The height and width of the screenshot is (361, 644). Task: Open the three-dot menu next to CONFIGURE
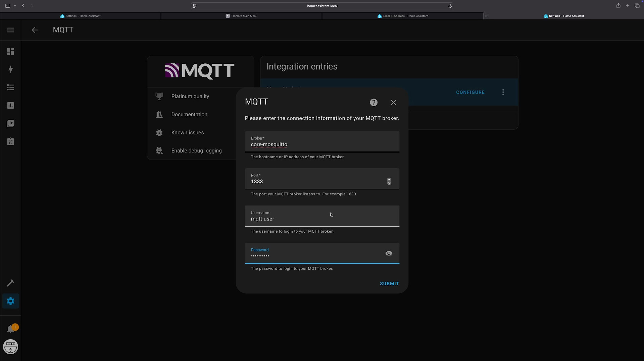coord(503,92)
